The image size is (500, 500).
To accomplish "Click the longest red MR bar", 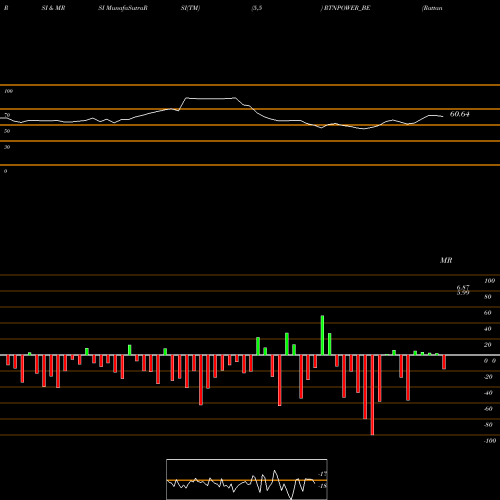I will (372, 395).
